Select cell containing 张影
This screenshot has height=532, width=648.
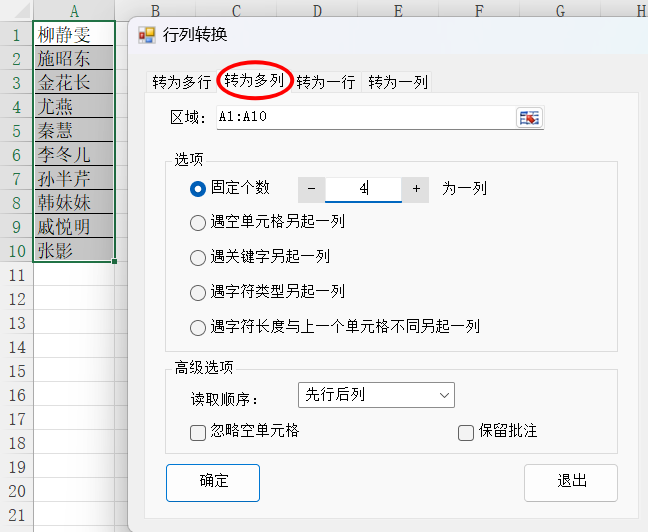[74, 250]
